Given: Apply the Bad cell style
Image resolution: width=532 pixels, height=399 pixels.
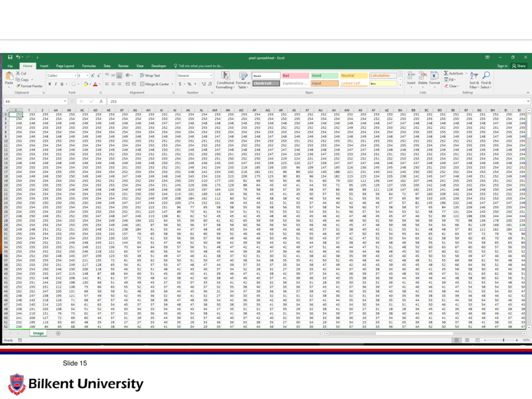Looking at the screenshot, I should pos(295,75).
